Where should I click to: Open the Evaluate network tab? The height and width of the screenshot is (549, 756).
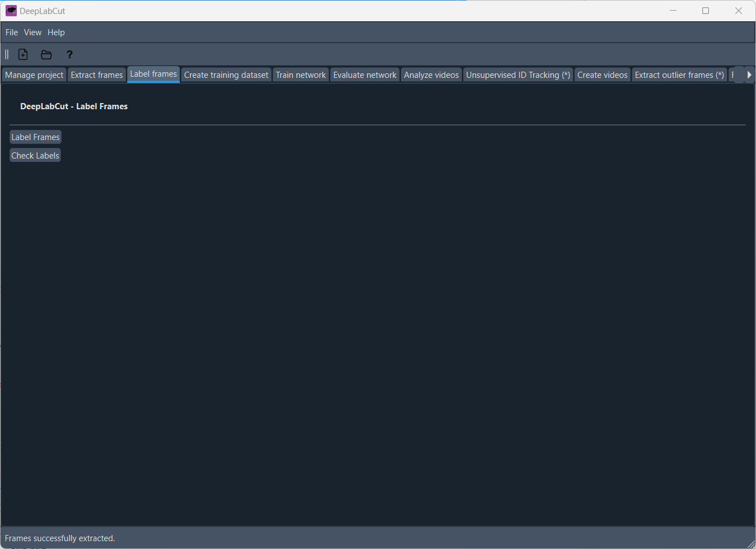[x=365, y=75]
